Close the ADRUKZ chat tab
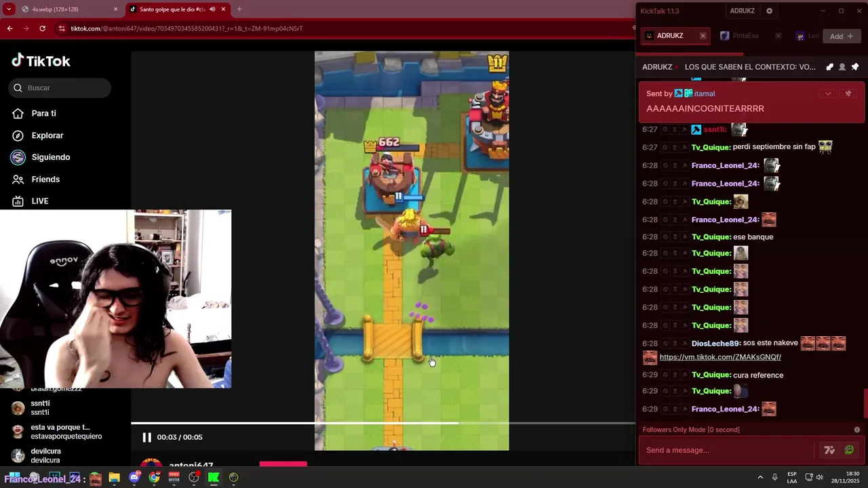Image resolution: width=868 pixels, height=488 pixels. pos(703,36)
